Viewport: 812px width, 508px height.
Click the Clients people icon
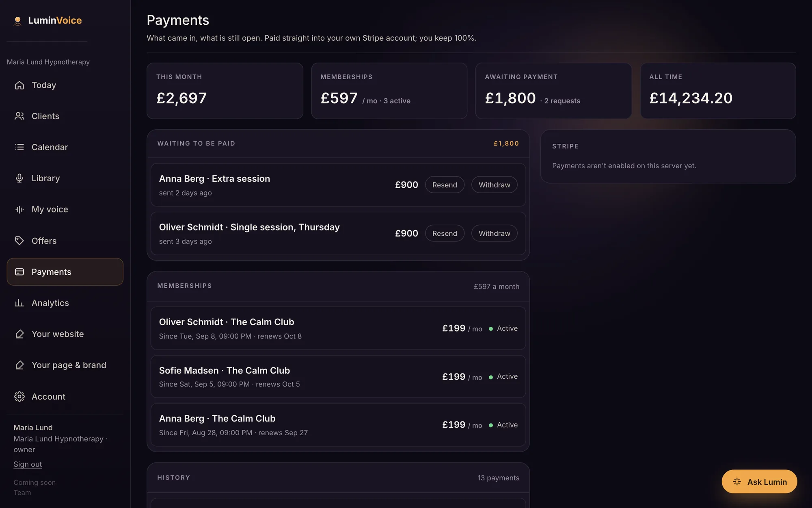pyautogui.click(x=19, y=116)
